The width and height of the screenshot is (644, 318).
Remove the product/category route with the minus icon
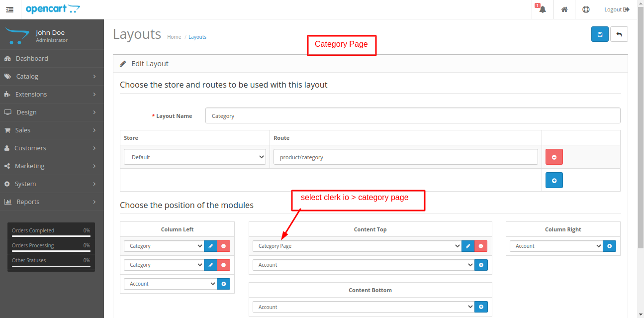554,157
